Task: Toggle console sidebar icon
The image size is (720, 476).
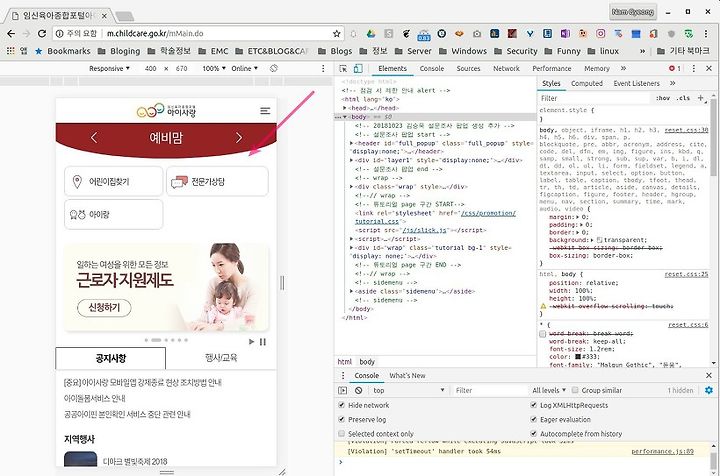Action: click(343, 390)
